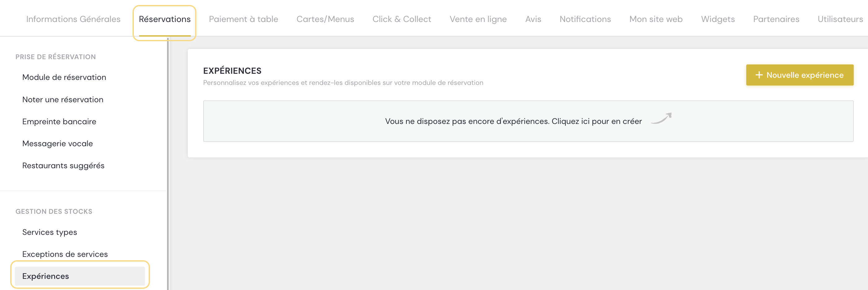The width and height of the screenshot is (868, 290).
Task: Select Noter une réservation
Action: pos(63,99)
